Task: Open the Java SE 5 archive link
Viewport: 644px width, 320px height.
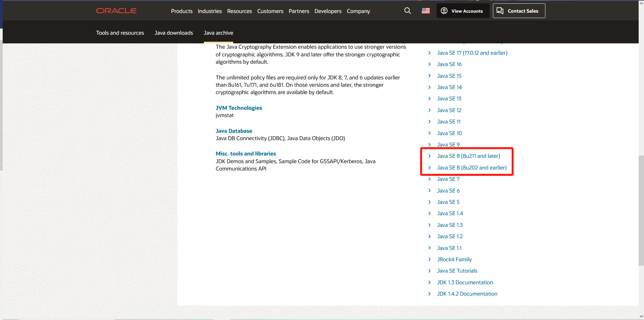Action: point(448,202)
